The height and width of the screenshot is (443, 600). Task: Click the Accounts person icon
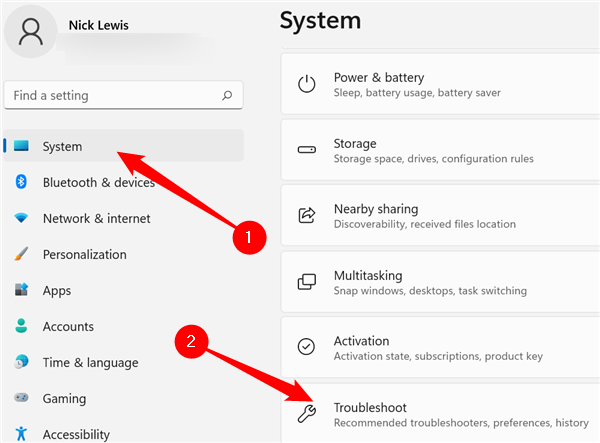click(x=21, y=327)
